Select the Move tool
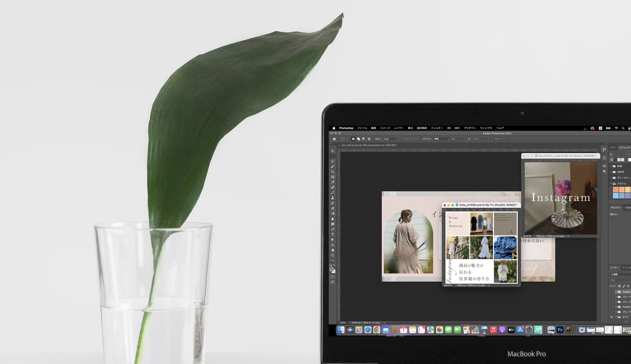This screenshot has height=364, width=631. 333,151
